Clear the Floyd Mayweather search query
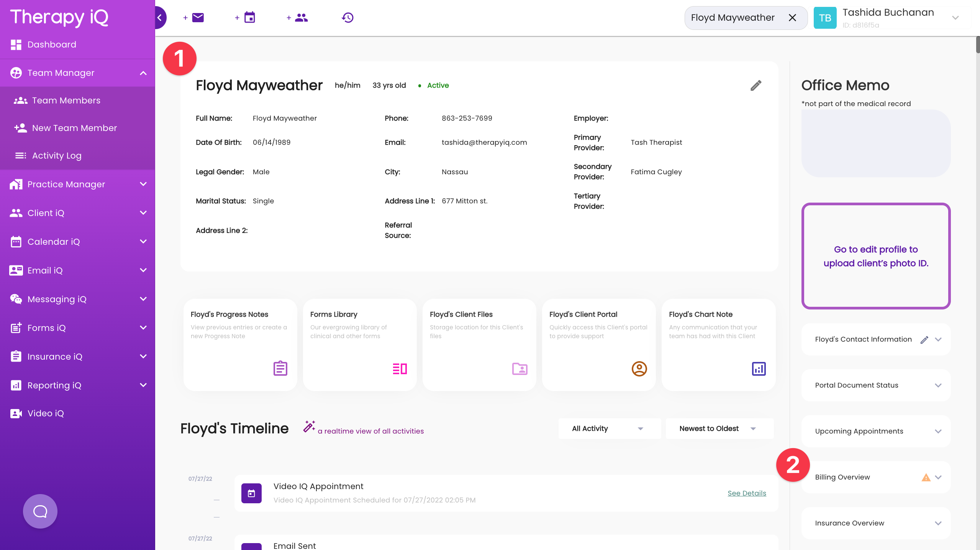This screenshot has width=980, height=550. tap(792, 17)
